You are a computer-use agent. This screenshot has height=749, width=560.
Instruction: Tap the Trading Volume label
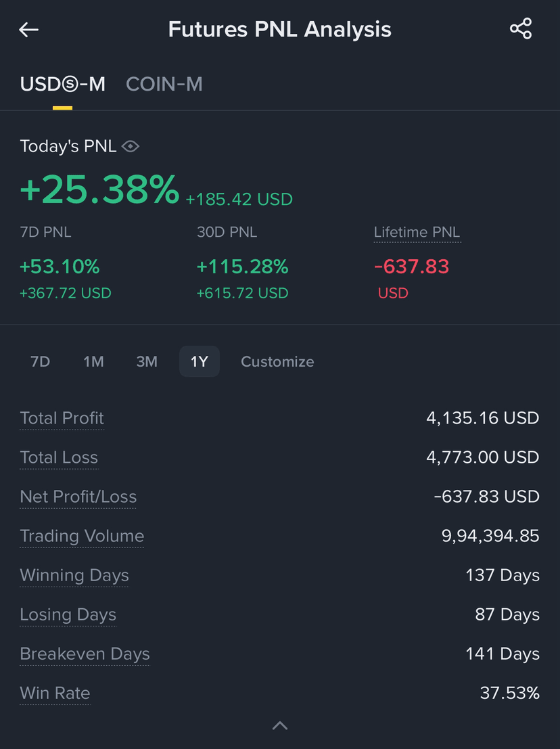[x=82, y=536]
